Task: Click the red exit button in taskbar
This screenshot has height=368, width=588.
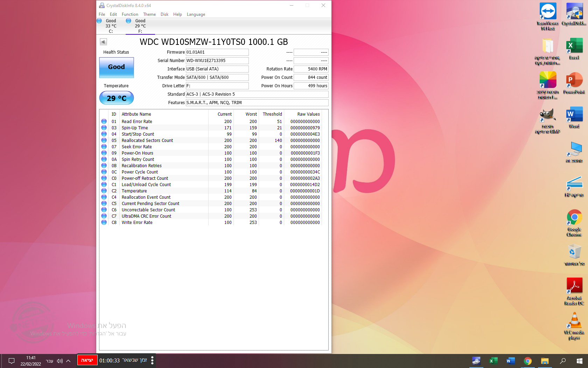Action: pos(87,360)
